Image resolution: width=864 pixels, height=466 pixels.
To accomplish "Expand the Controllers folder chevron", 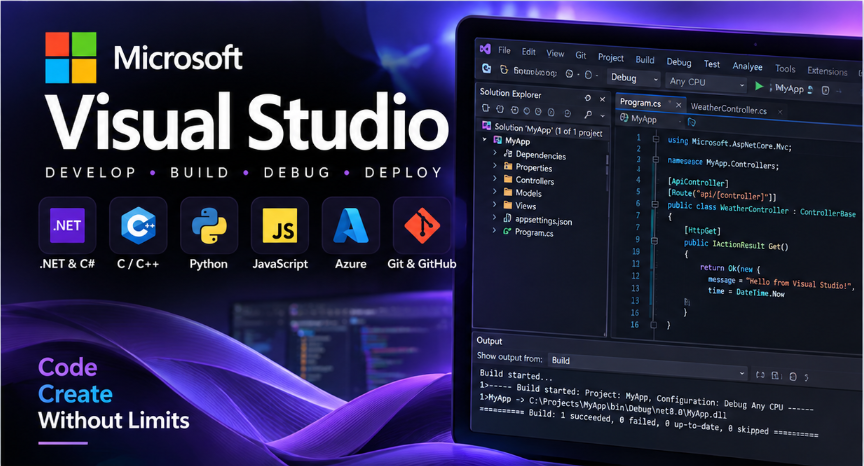I will click(x=495, y=177).
